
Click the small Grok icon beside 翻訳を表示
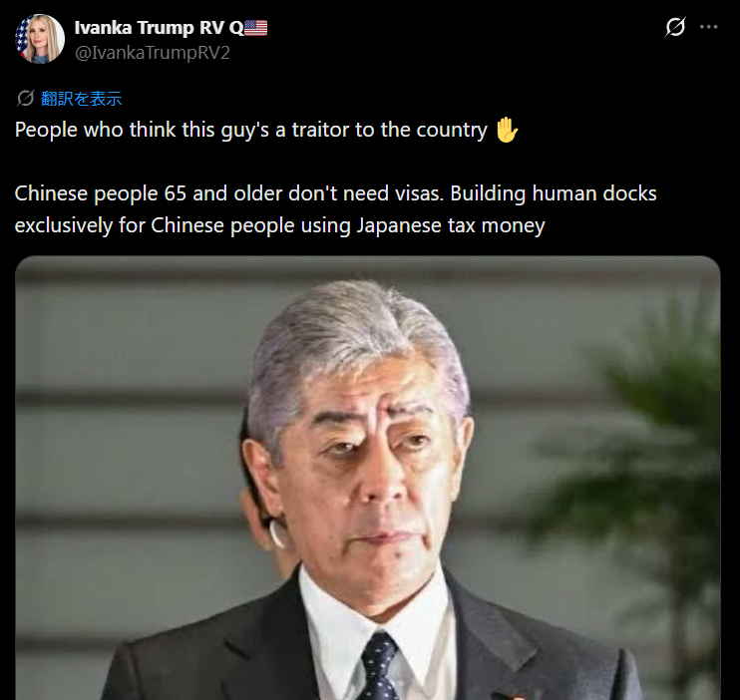click(x=25, y=98)
